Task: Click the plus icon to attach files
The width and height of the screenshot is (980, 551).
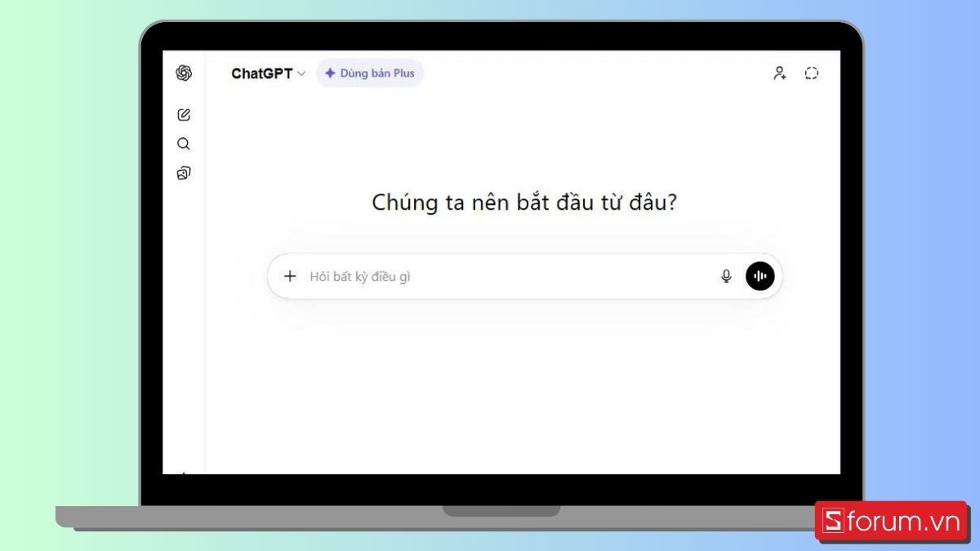Action: point(290,276)
